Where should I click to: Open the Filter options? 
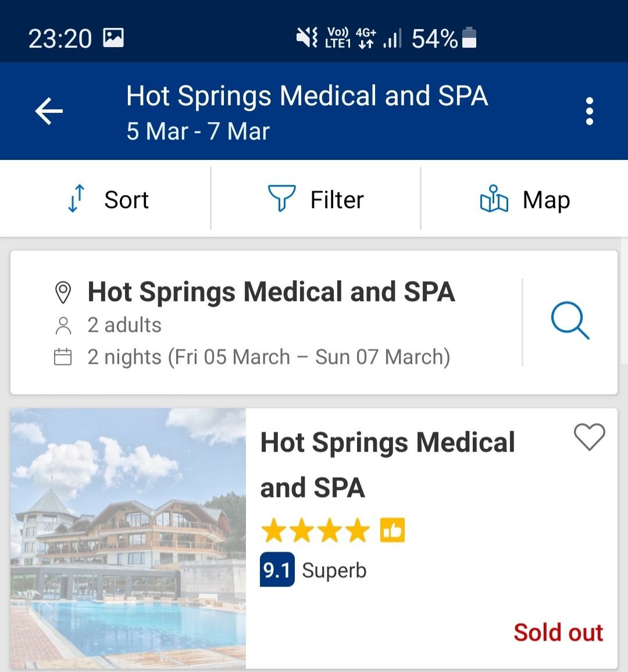click(x=337, y=200)
